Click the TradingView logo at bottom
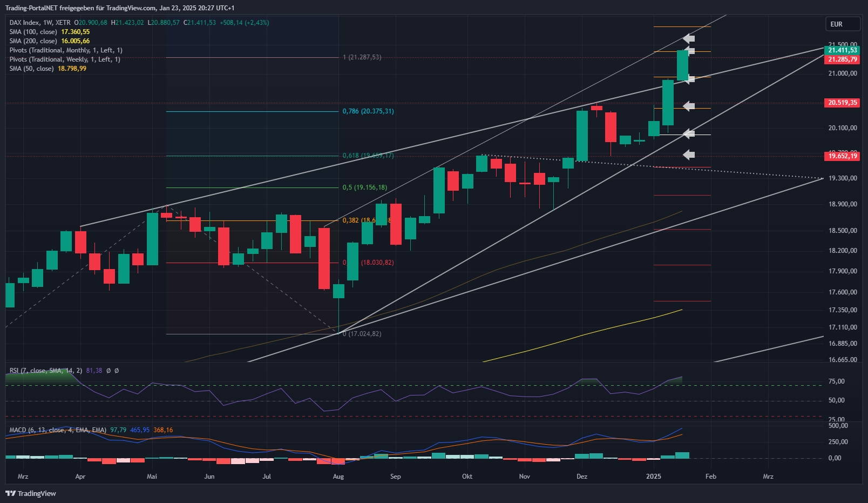Viewport: 868px width, 503px height. (x=31, y=493)
